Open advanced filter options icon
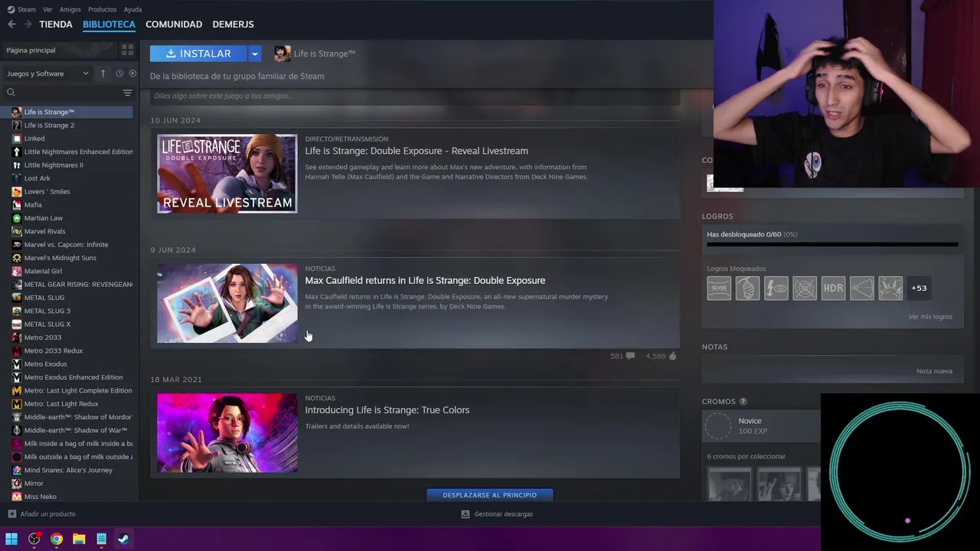The width and height of the screenshot is (980, 551). (x=127, y=93)
